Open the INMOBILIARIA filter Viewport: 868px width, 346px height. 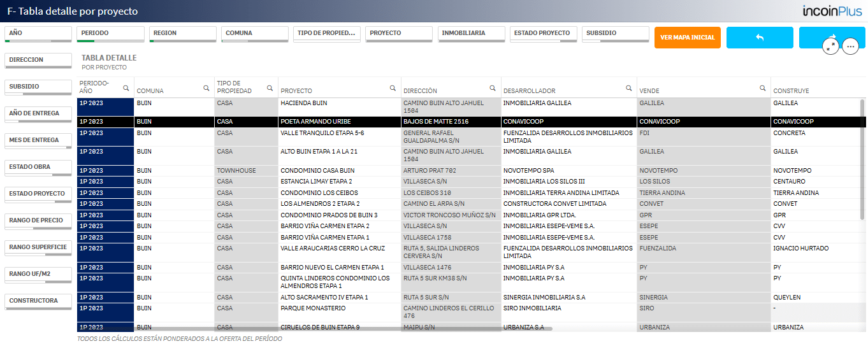point(472,34)
